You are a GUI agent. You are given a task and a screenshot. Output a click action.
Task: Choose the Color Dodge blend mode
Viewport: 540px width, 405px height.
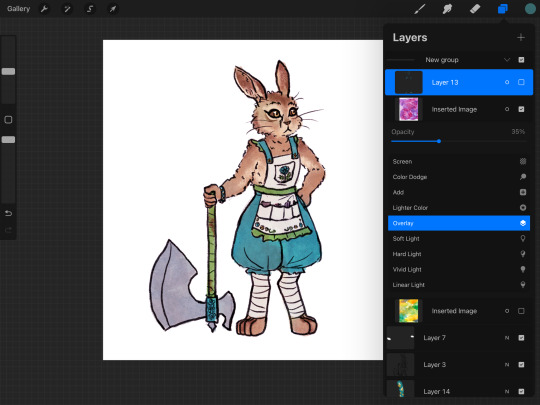coord(459,177)
